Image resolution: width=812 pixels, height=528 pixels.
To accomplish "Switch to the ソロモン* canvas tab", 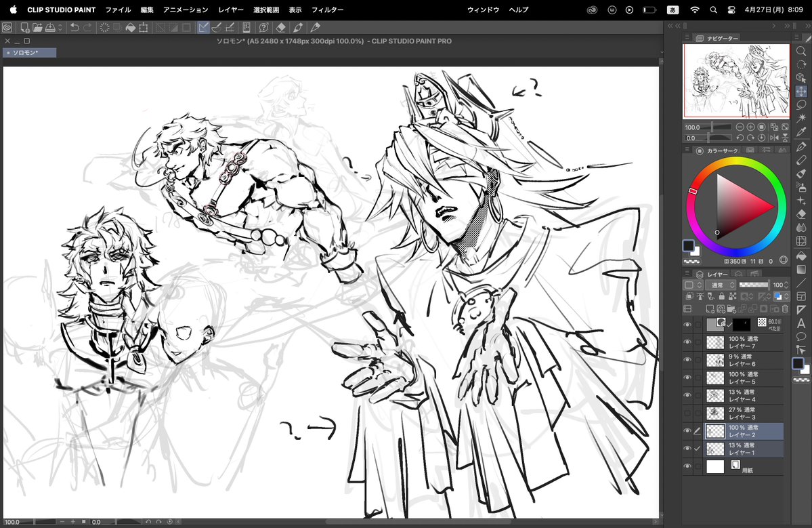I will tap(30, 52).
